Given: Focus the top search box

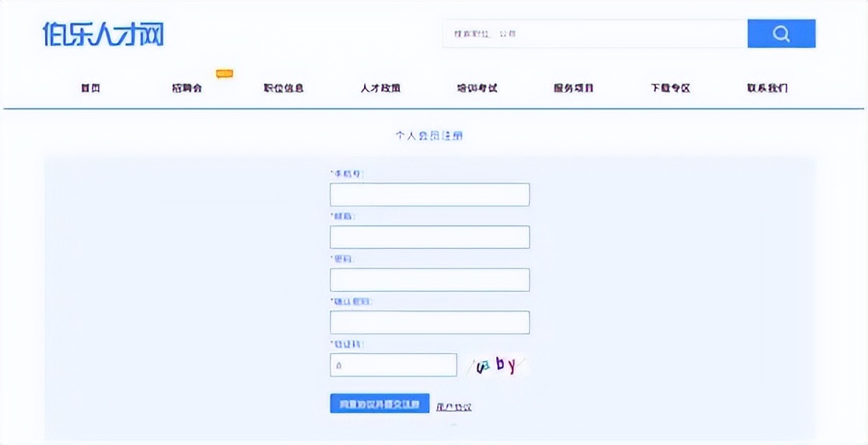Looking at the screenshot, I should tap(595, 33).
